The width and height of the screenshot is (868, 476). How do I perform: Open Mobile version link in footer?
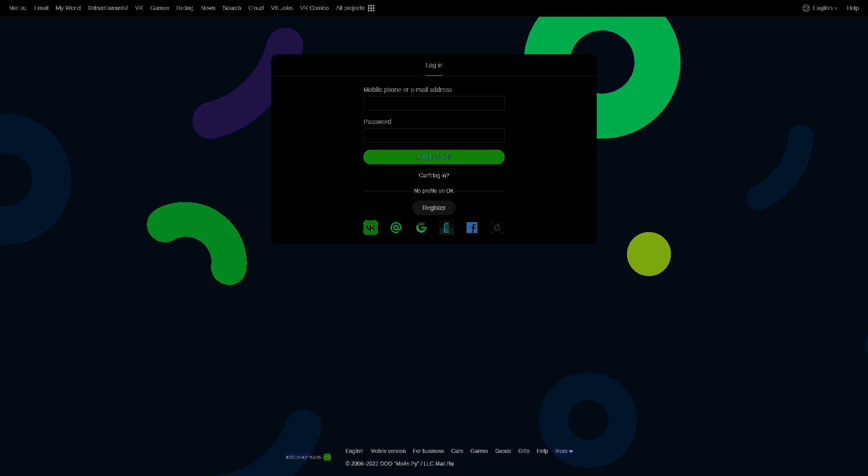click(388, 451)
